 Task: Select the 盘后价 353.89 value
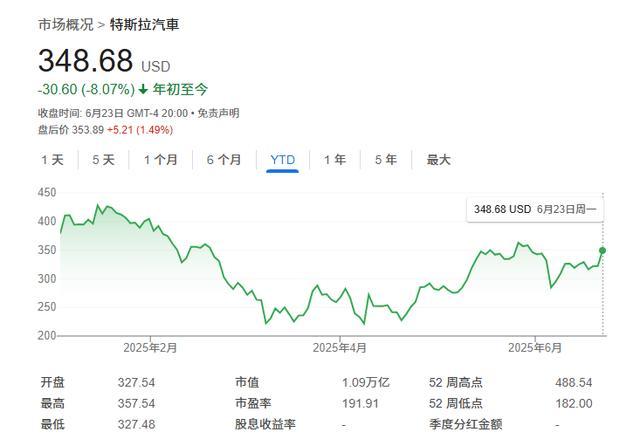(x=71, y=130)
